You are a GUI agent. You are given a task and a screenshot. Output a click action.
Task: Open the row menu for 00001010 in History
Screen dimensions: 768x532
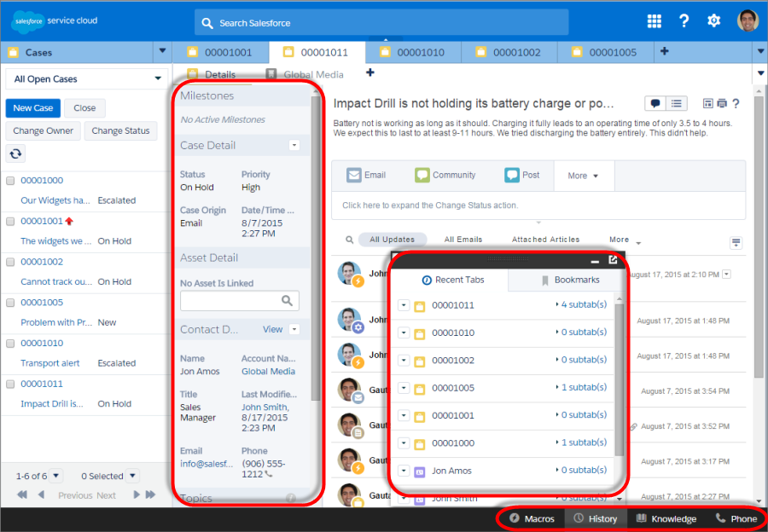point(404,332)
